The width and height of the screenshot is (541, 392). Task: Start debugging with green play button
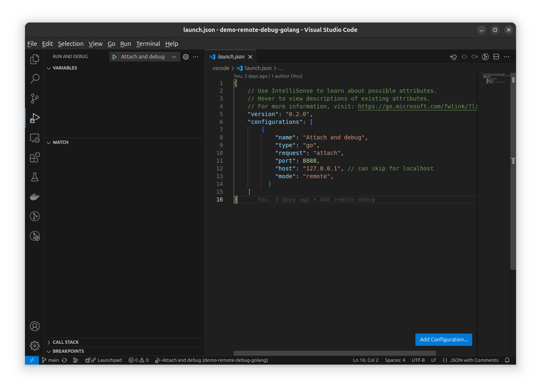[115, 57]
